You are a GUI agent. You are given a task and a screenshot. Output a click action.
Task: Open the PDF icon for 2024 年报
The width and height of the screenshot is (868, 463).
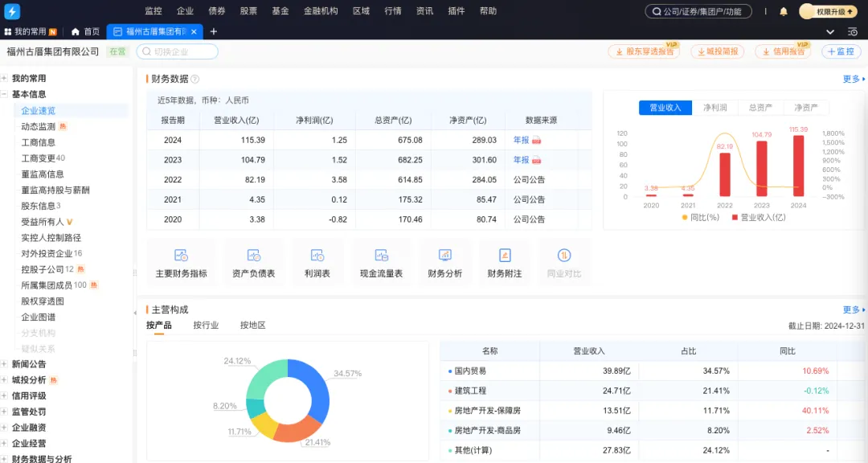pos(536,140)
